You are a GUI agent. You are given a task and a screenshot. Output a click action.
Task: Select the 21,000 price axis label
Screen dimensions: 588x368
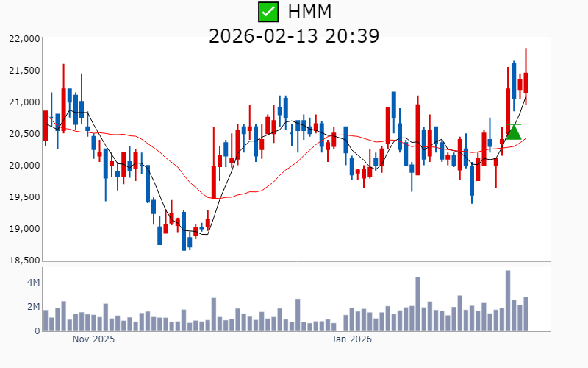pos(24,102)
